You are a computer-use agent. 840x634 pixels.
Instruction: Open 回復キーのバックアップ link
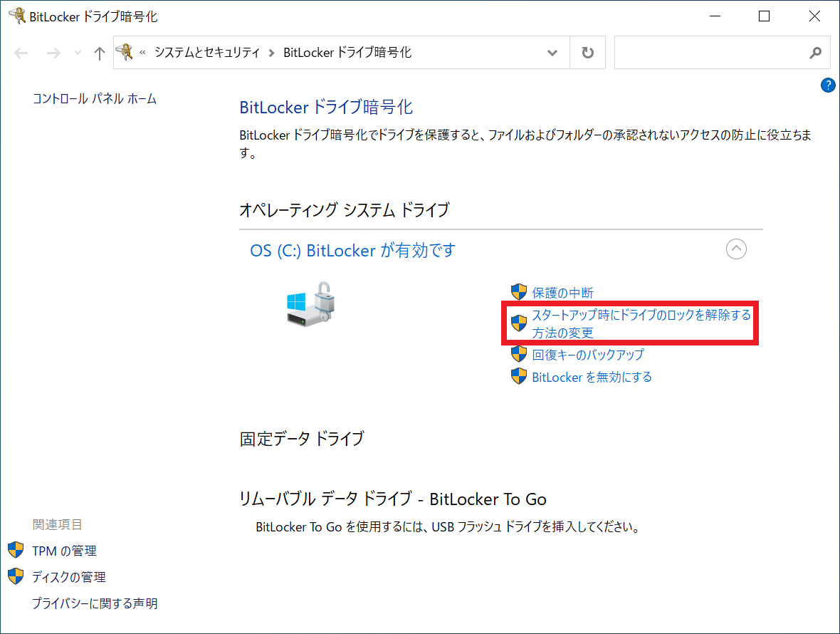[588, 355]
